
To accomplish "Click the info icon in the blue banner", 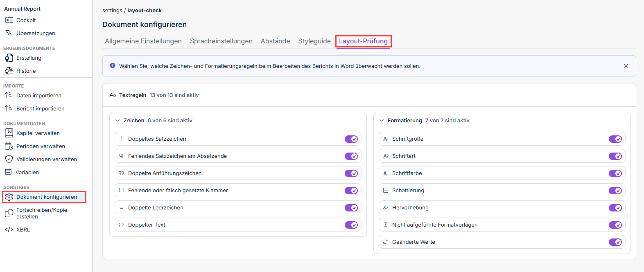I will (113, 65).
